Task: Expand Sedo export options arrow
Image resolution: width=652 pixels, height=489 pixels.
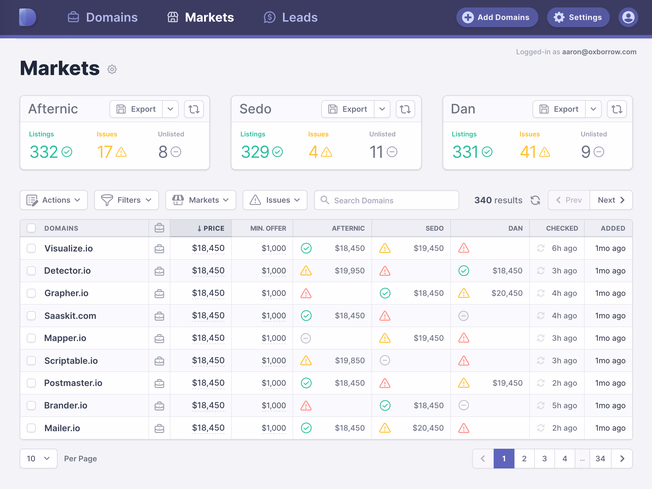Action: pyautogui.click(x=382, y=109)
